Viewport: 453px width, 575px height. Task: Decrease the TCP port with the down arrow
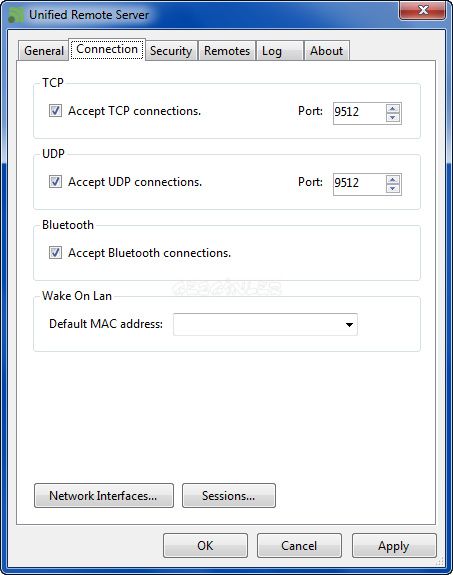(393, 118)
